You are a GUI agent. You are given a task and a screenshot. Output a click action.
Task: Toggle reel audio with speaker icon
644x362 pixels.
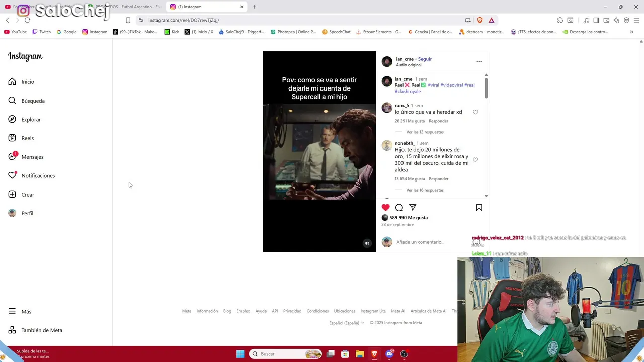click(367, 243)
